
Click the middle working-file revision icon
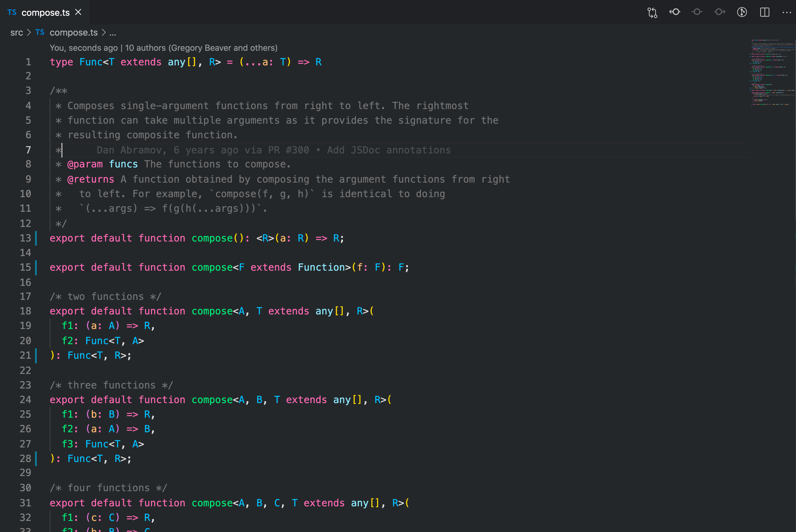click(x=697, y=12)
